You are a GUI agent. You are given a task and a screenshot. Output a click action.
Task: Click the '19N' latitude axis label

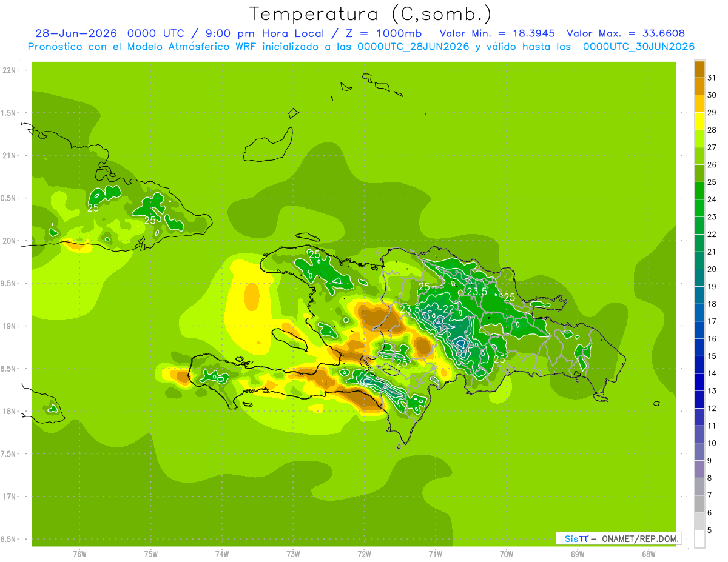pos(9,326)
